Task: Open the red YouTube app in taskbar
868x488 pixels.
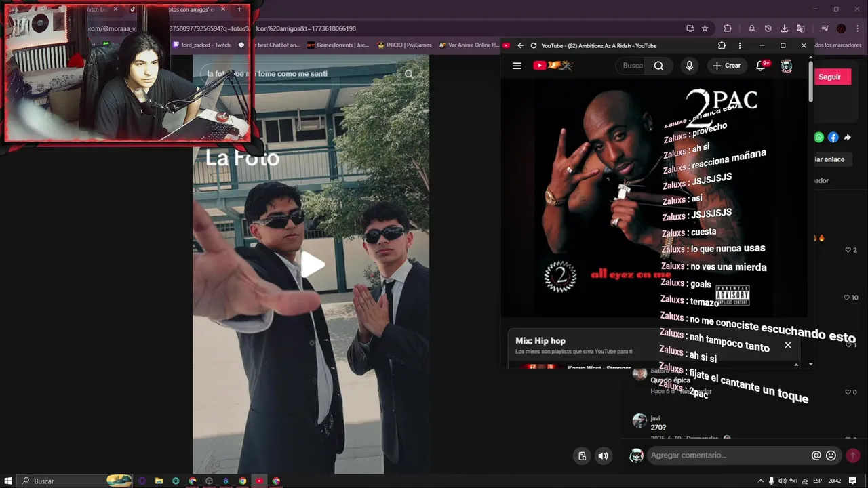Action: (259, 481)
